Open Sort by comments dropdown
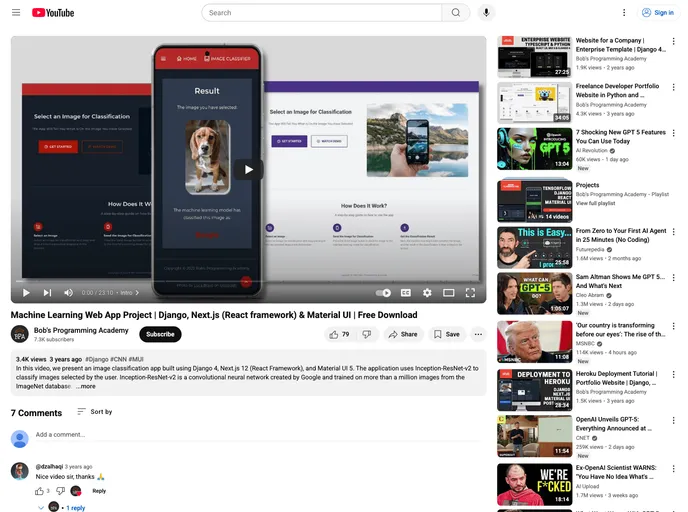Screen dimensions: 688x512 coord(95,412)
